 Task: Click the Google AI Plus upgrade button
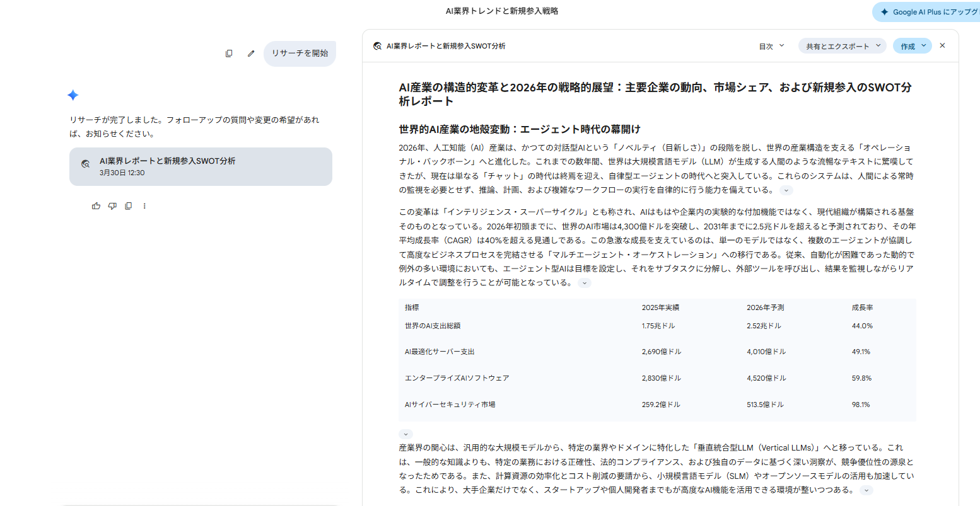pyautogui.click(x=928, y=12)
